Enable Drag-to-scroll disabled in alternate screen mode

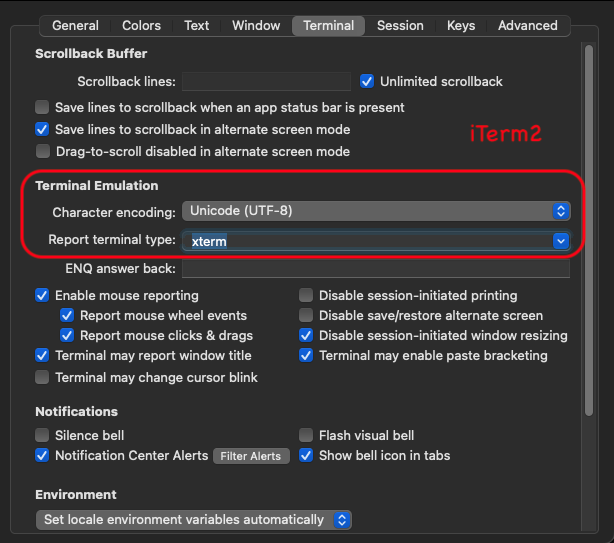tap(43, 151)
